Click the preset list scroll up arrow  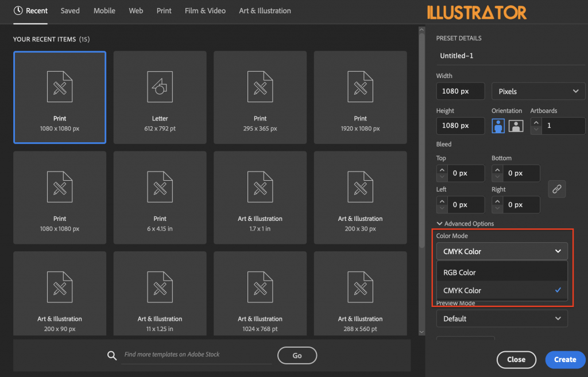point(421,30)
